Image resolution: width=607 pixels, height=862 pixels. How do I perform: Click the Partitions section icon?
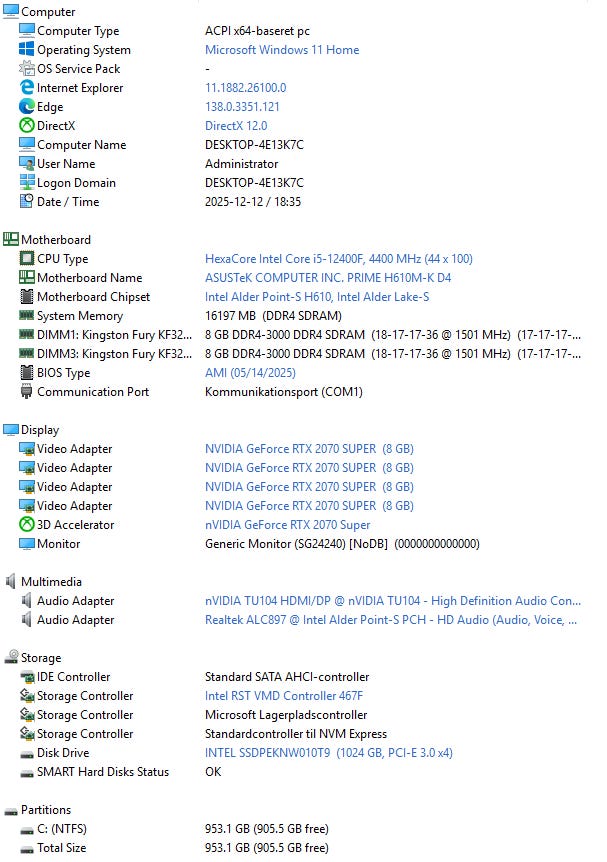pyautogui.click(x=11, y=811)
